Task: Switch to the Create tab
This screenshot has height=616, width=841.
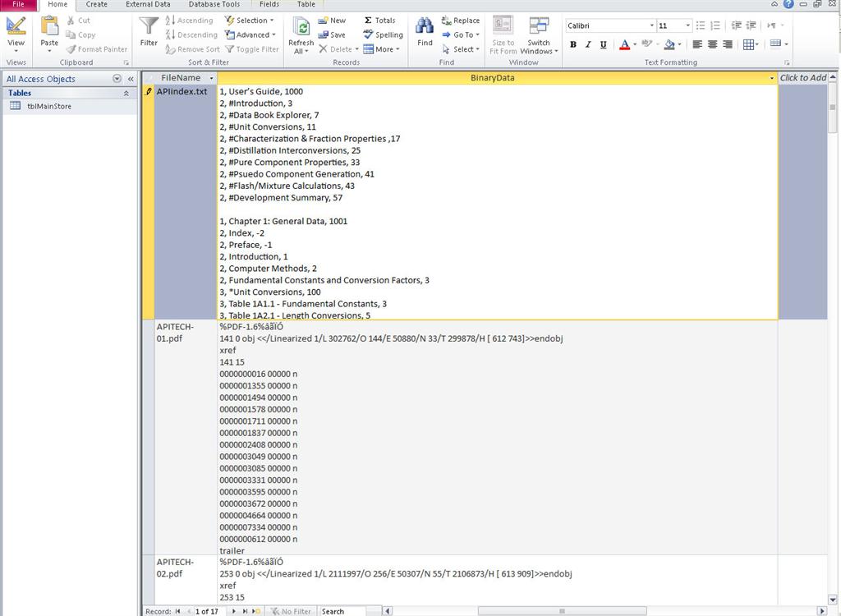Action: tap(97, 4)
